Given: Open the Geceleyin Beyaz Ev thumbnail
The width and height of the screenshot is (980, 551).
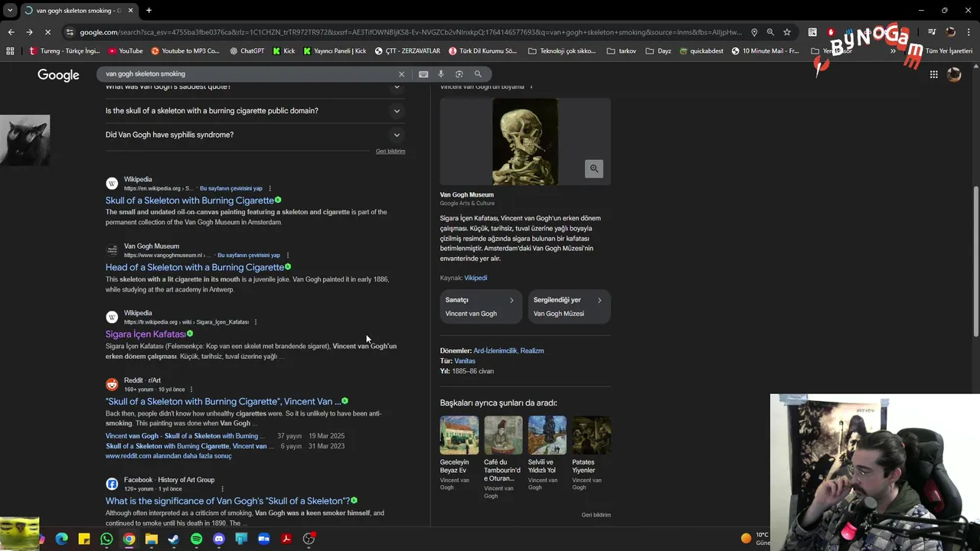Looking at the screenshot, I should [x=459, y=435].
